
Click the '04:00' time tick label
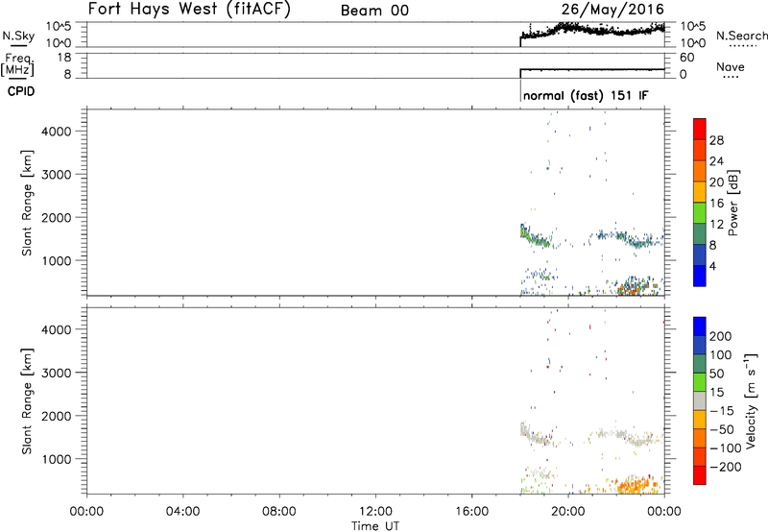coord(182,512)
